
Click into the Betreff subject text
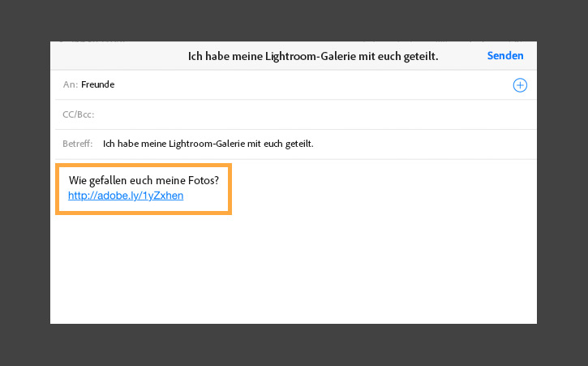[208, 144]
